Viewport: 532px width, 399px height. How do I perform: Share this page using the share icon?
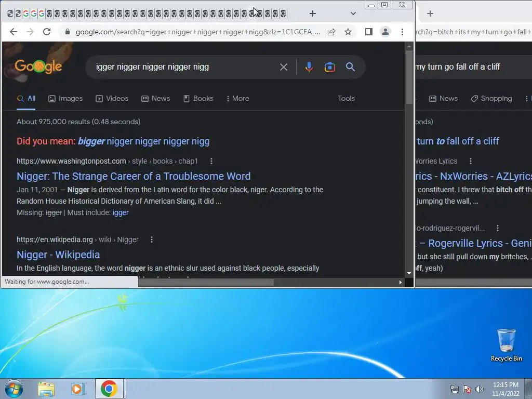click(x=331, y=32)
